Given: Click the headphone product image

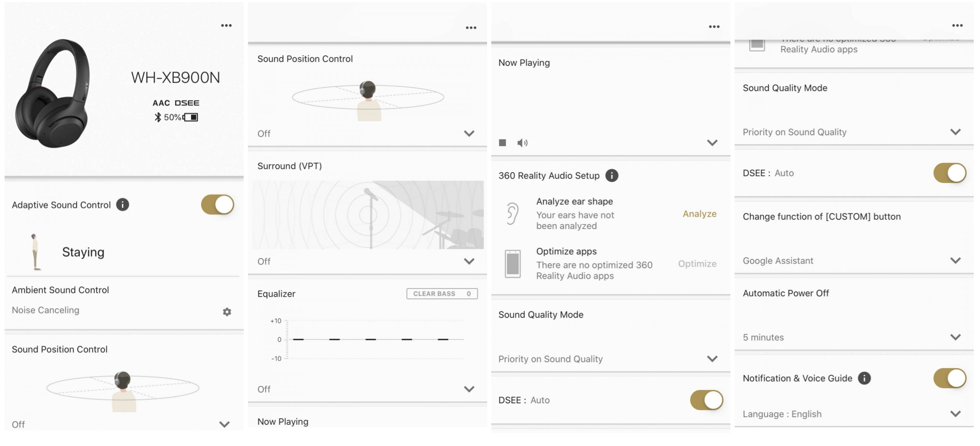Looking at the screenshot, I should pyautogui.click(x=52, y=94).
